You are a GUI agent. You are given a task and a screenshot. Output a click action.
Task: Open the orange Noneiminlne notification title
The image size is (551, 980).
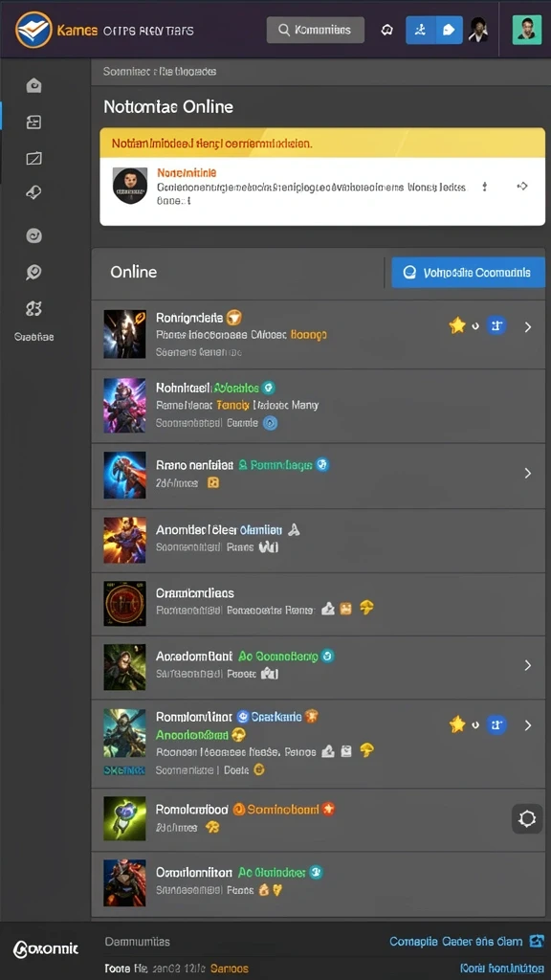tap(187, 172)
